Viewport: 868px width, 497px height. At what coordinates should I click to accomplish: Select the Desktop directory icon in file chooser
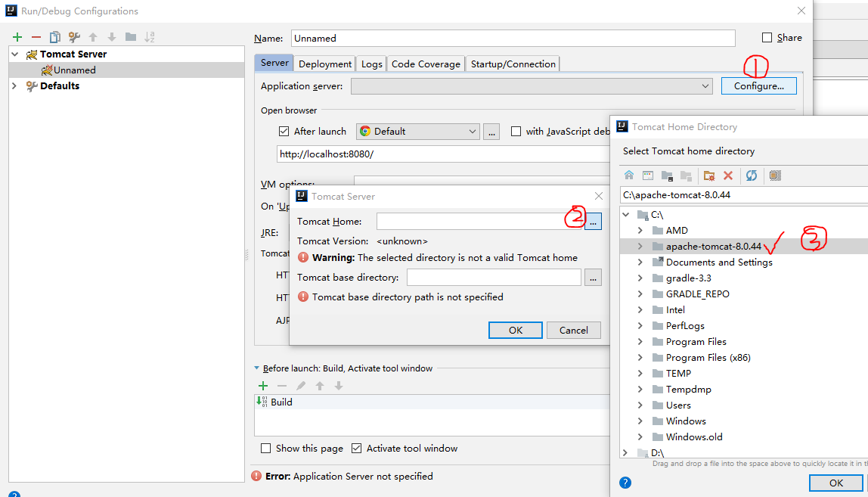pyautogui.click(x=648, y=176)
